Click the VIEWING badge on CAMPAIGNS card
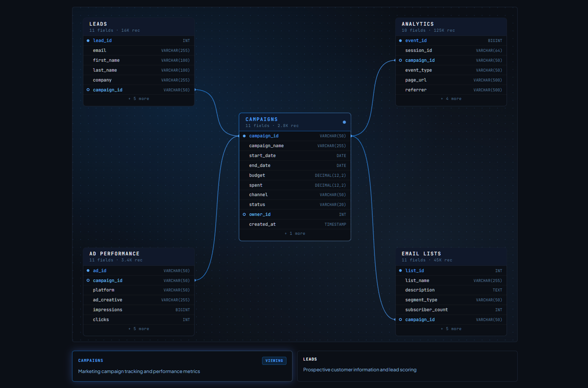This screenshot has width=588, height=388. tap(274, 361)
